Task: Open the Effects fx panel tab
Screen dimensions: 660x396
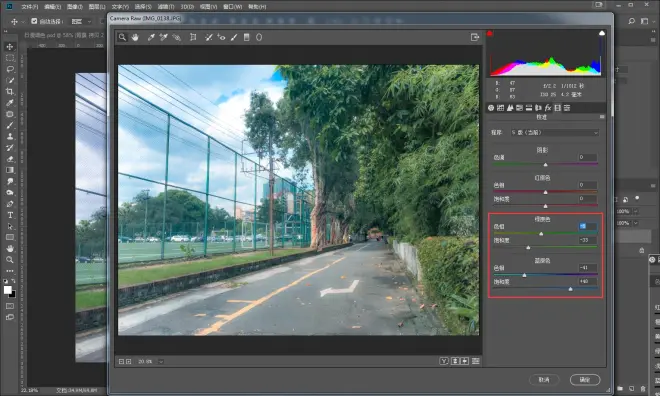Action: pyautogui.click(x=548, y=108)
